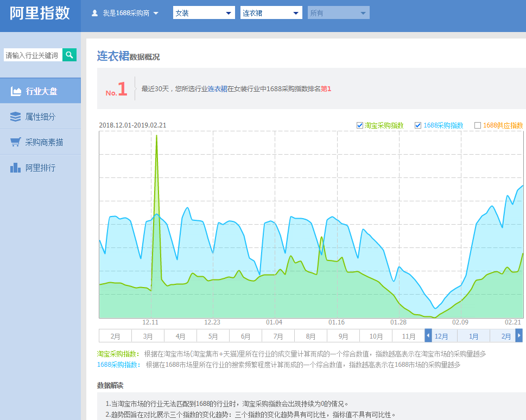This screenshot has height=420, width=526.
Task: Open the 属性细分 menu item
Action: [40, 117]
